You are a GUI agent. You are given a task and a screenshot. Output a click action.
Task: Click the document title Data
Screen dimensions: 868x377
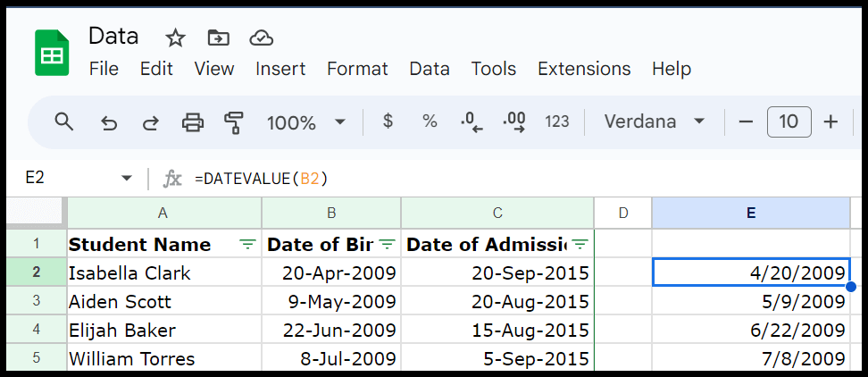[x=113, y=37]
